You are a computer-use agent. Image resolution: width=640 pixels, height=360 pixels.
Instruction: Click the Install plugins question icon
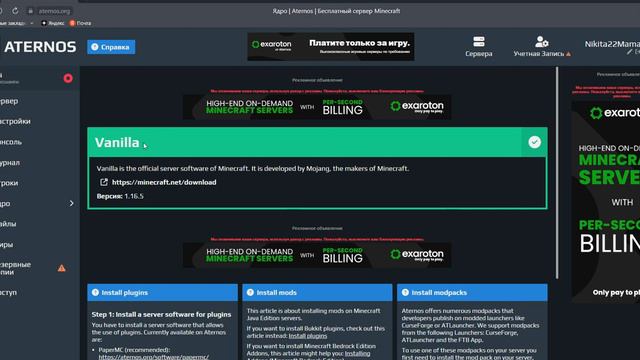pos(95,292)
